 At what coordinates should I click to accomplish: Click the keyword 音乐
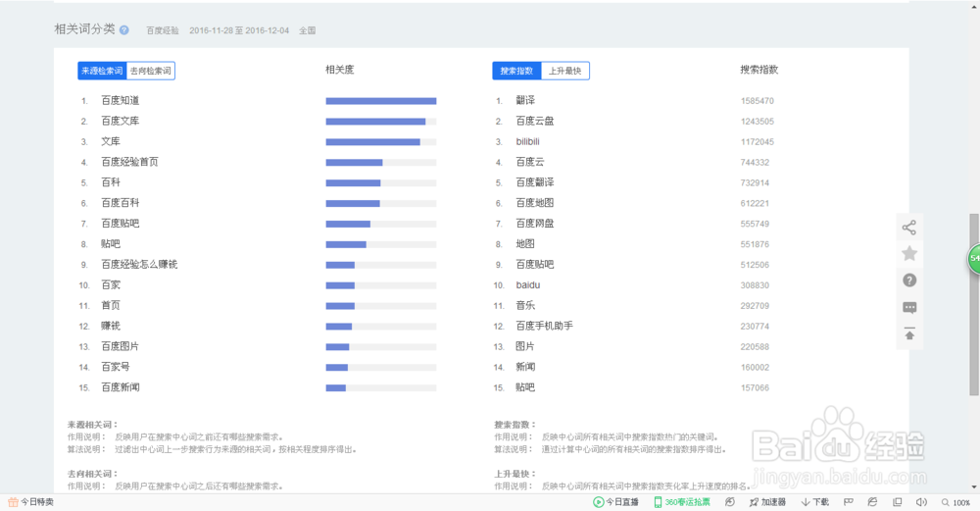coord(525,305)
